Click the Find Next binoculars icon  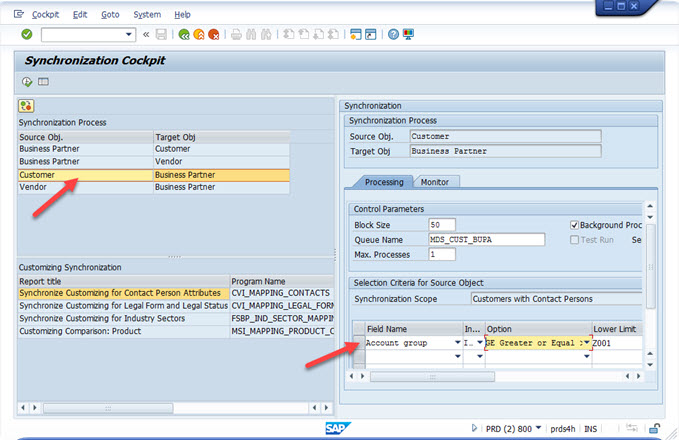(x=266, y=34)
